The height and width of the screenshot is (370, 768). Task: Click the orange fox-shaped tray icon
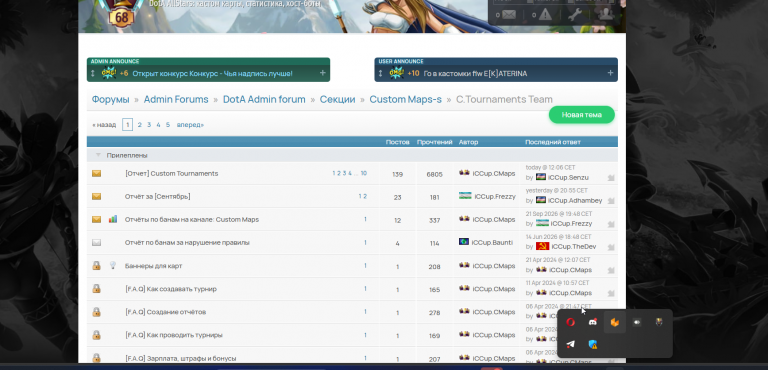pos(615,322)
